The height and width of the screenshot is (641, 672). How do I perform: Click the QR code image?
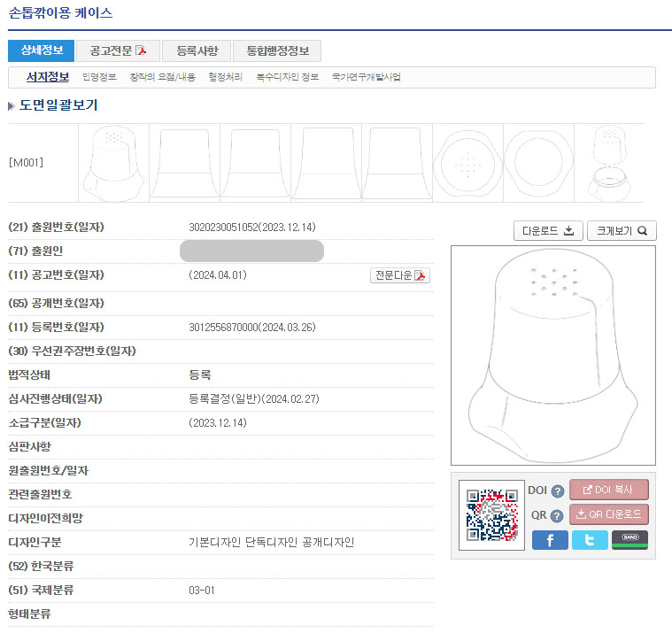point(491,514)
